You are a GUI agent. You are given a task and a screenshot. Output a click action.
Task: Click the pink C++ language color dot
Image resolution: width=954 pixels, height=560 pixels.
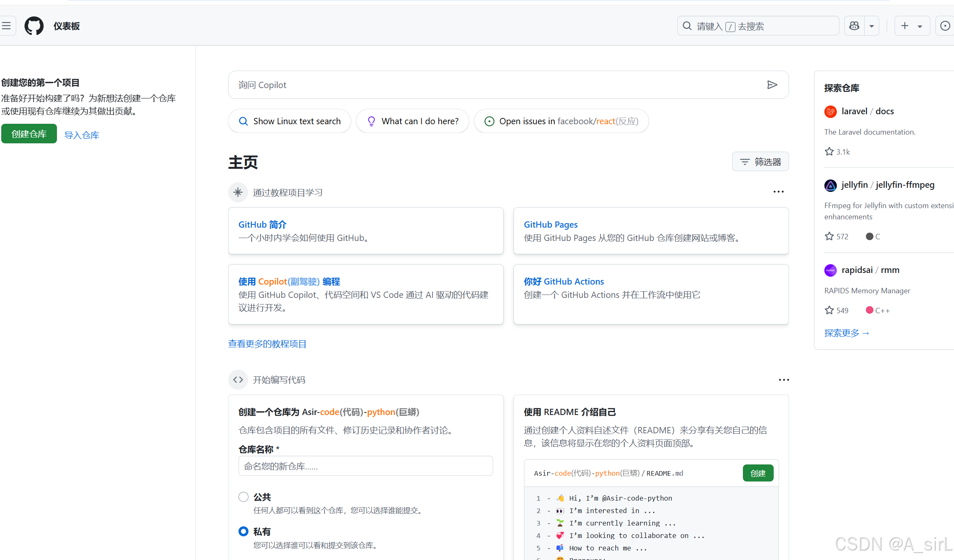(870, 310)
